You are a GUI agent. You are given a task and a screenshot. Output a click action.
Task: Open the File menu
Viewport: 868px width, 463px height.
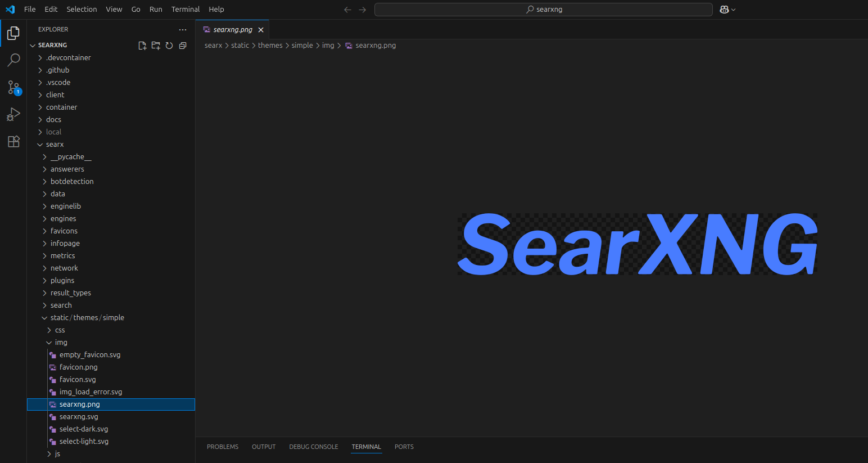30,10
